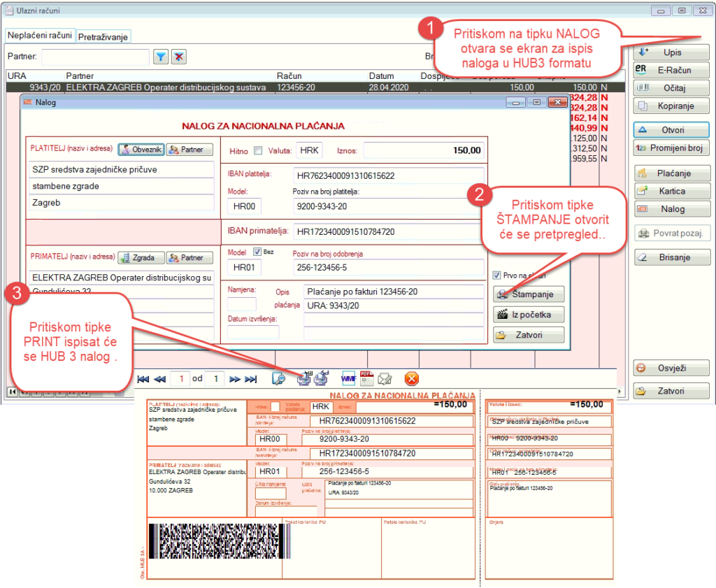Click the Iznos field showing 150,00

pyautogui.click(x=423, y=150)
